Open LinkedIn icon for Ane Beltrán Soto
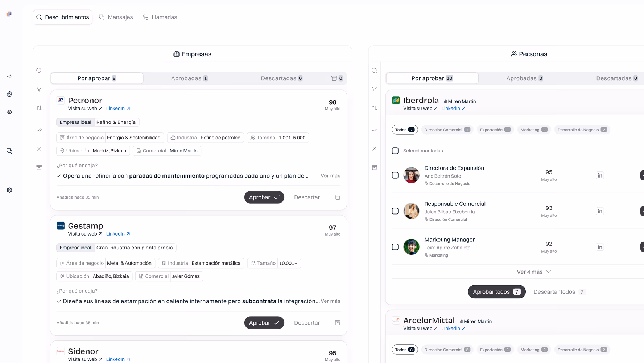The image size is (644, 363). pos(600,175)
